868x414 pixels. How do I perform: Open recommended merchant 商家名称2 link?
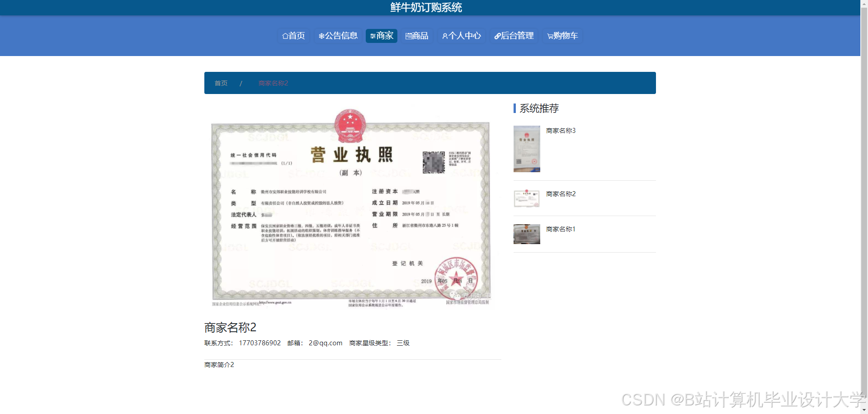coord(561,194)
